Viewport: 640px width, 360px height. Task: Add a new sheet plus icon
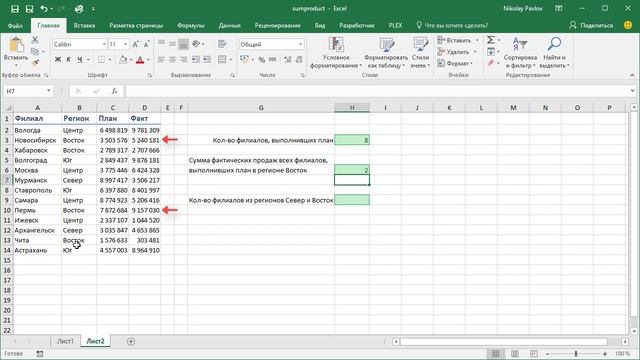pyautogui.click(x=131, y=342)
